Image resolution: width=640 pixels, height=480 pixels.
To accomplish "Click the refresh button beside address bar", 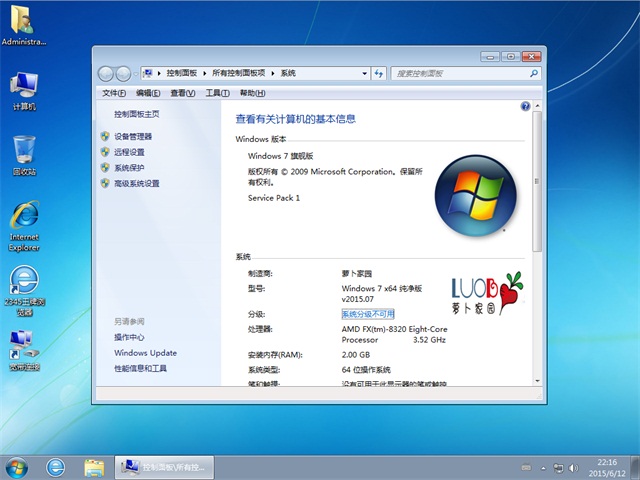I will [x=379, y=73].
